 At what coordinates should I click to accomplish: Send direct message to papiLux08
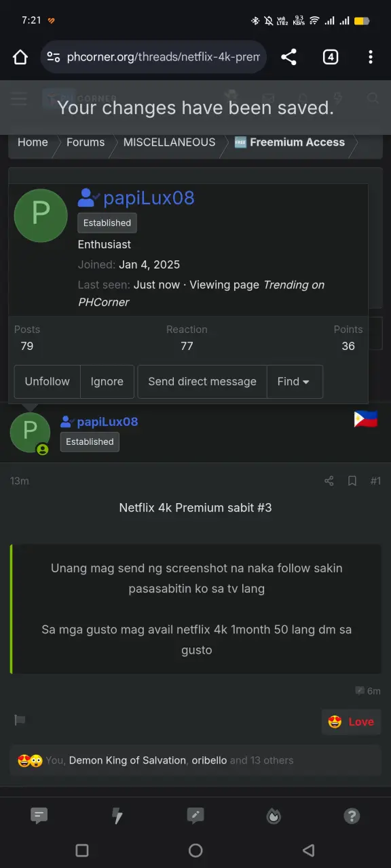[202, 382]
